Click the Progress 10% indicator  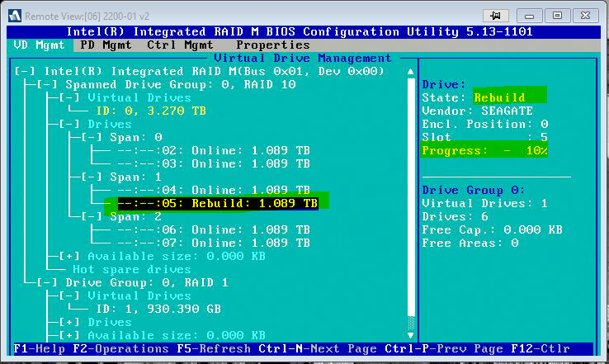[484, 151]
